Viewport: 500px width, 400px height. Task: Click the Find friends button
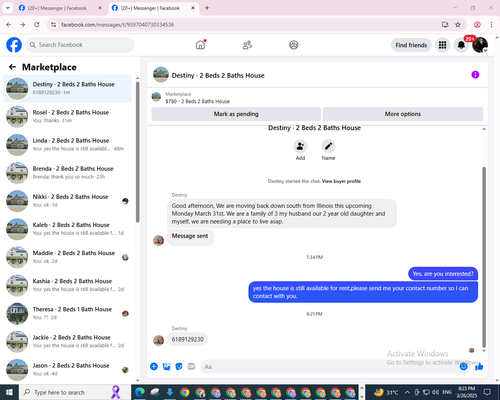(x=411, y=45)
